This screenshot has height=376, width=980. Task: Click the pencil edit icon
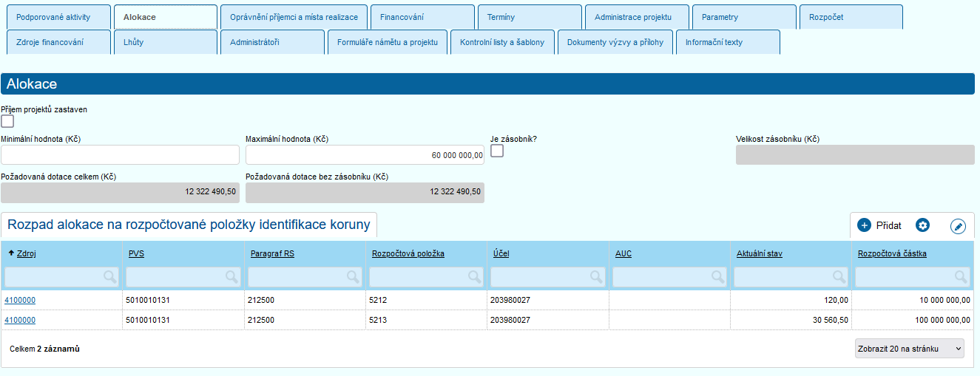click(x=958, y=226)
